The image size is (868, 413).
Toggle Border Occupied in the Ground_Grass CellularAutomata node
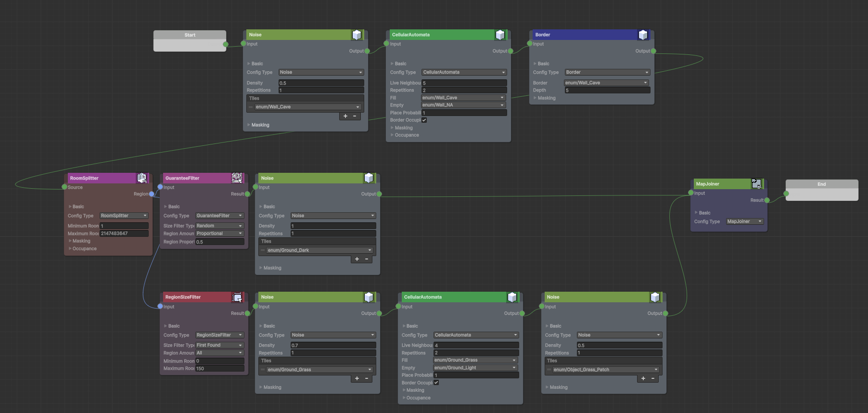tap(436, 383)
